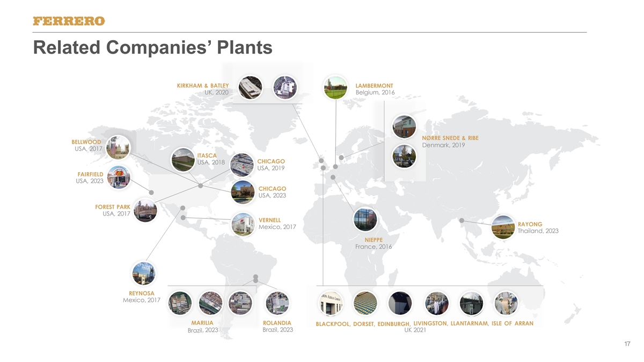
Task: Select 'Brazil, 2023' under Rolandia
Action: coord(278,330)
